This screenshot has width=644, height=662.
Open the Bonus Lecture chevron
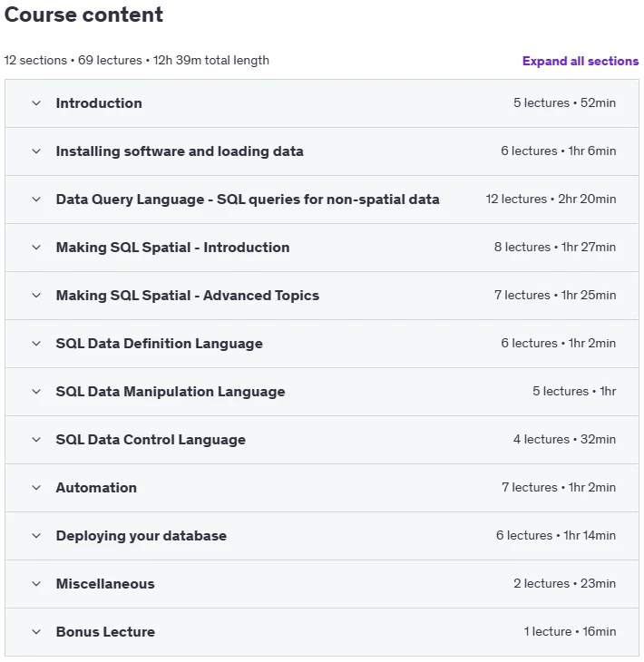(36, 632)
